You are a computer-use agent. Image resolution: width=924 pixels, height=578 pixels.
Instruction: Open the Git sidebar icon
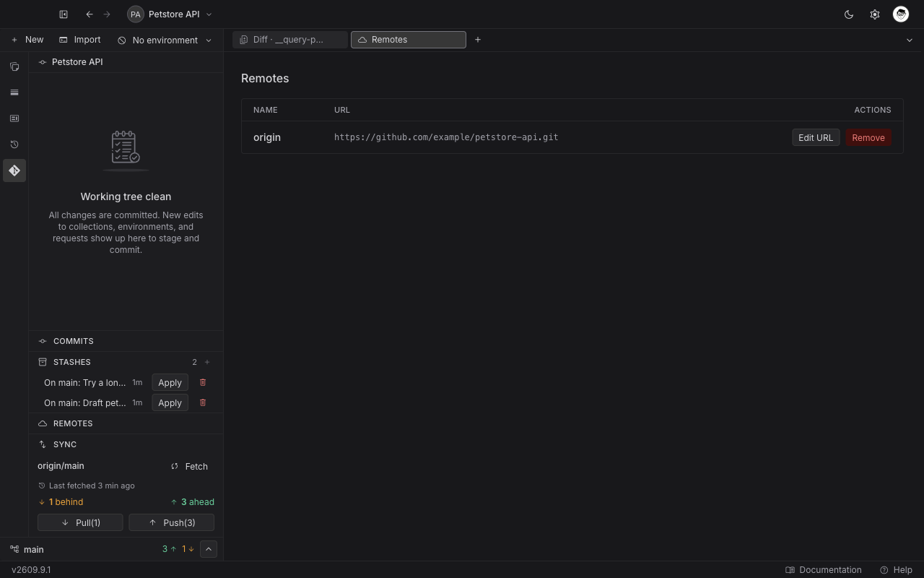click(x=14, y=171)
